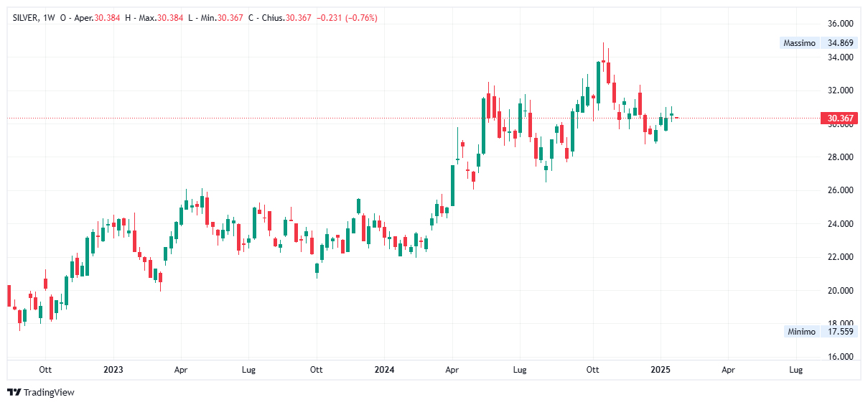
Task: Click the 16.000 price axis label
Action: click(840, 357)
